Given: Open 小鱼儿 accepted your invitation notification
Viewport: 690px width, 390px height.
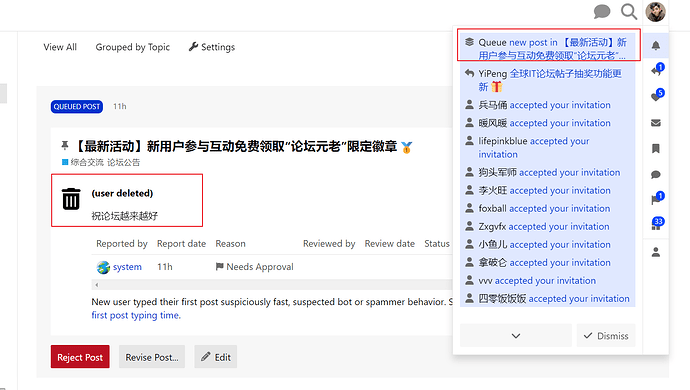Looking at the screenshot, I should (x=548, y=245).
